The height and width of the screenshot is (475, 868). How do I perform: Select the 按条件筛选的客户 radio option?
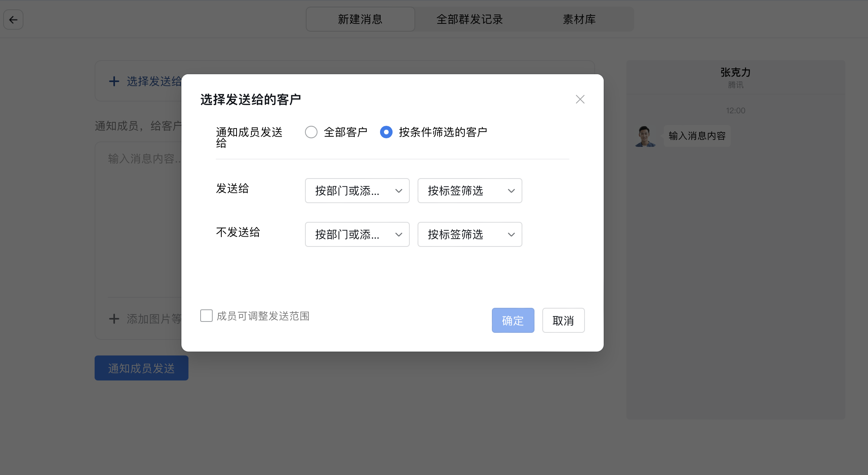pyautogui.click(x=386, y=132)
